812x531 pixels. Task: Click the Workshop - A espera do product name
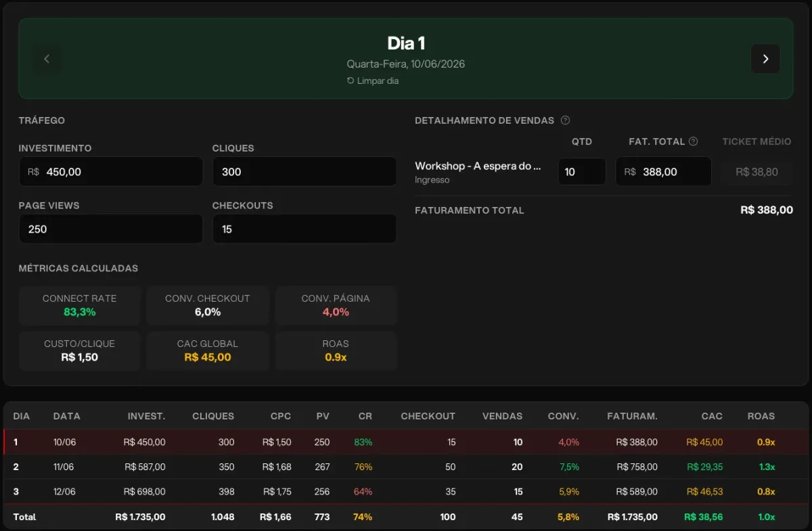478,166
